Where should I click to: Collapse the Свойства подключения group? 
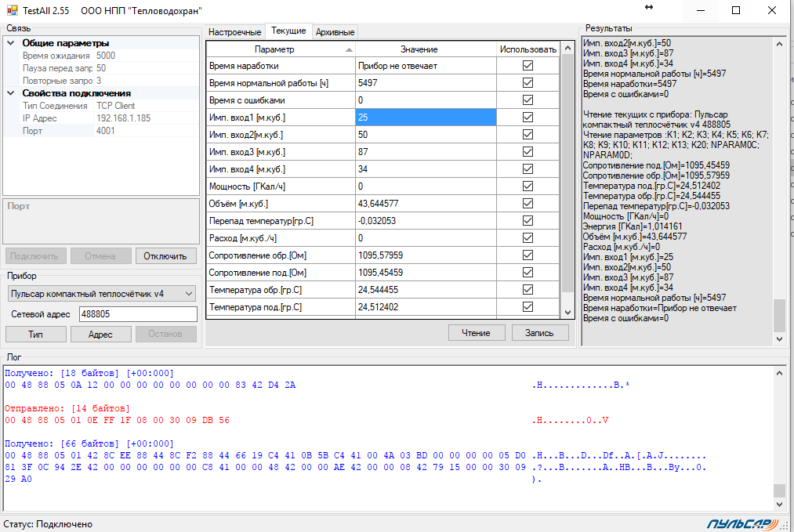point(11,93)
